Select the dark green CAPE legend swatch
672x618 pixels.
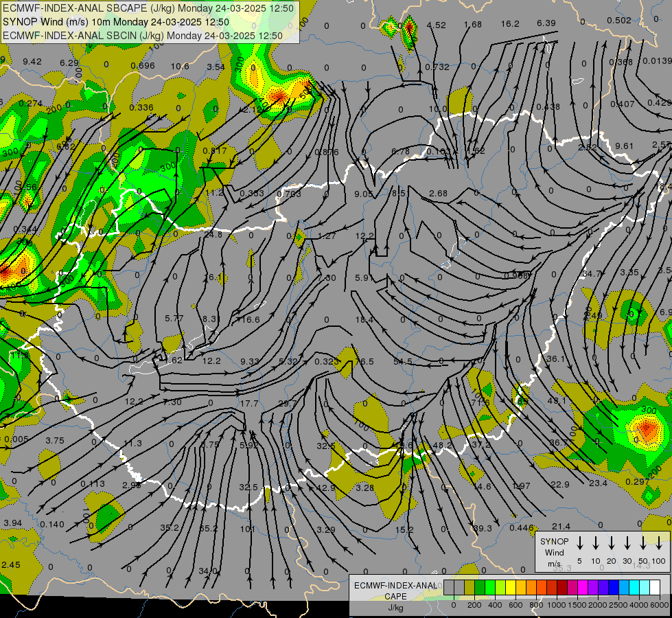pyautogui.click(x=480, y=587)
